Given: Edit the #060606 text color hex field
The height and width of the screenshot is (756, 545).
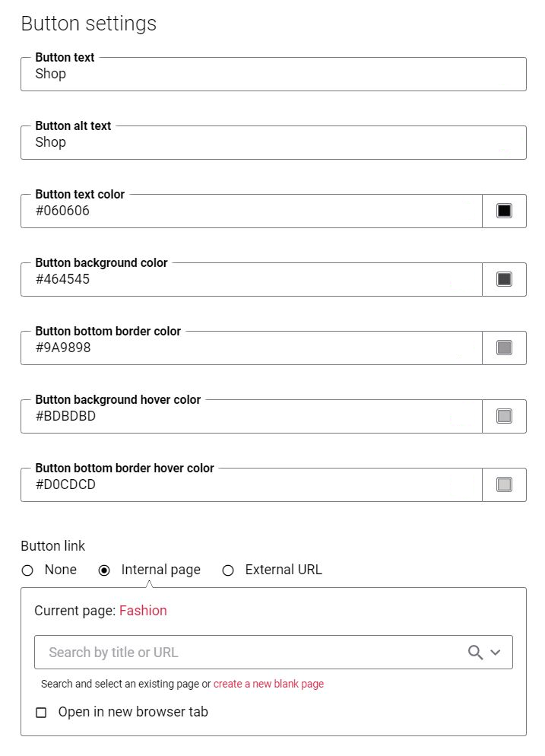Looking at the screenshot, I should (251, 211).
